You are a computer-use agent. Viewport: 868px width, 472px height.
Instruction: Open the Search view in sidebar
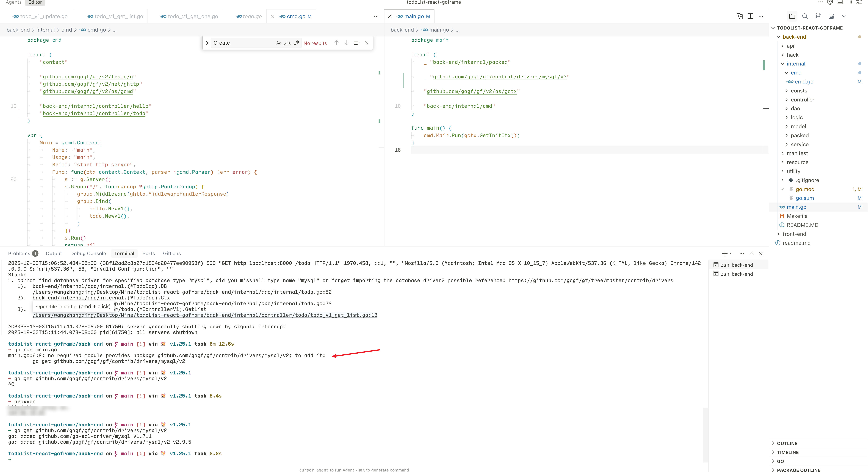pyautogui.click(x=805, y=16)
